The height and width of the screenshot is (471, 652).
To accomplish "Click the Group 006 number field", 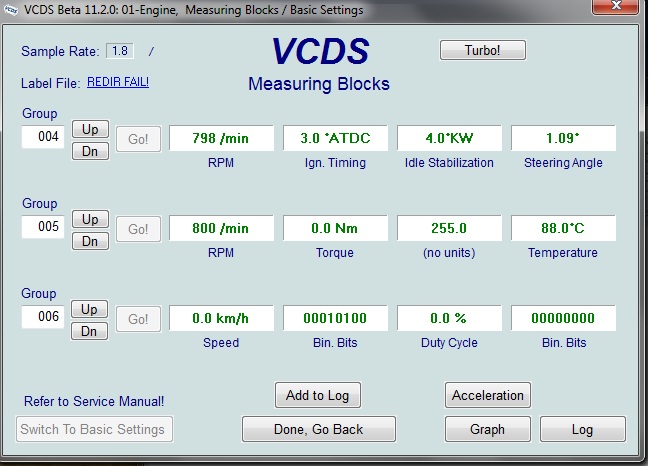I will 43,317.
